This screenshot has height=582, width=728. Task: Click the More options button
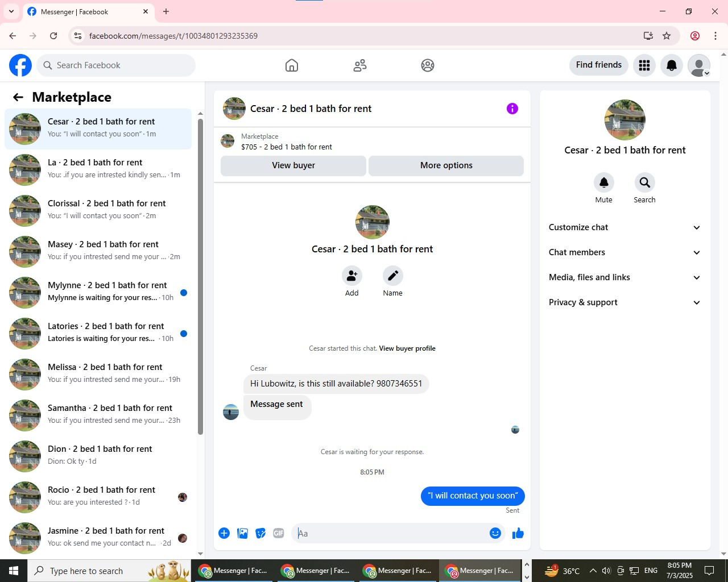click(446, 165)
